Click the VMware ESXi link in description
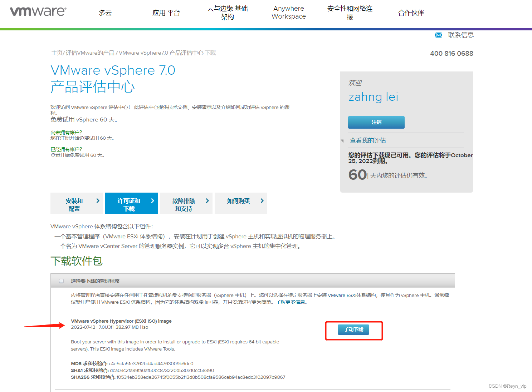The image size is (532, 392). 342,295
